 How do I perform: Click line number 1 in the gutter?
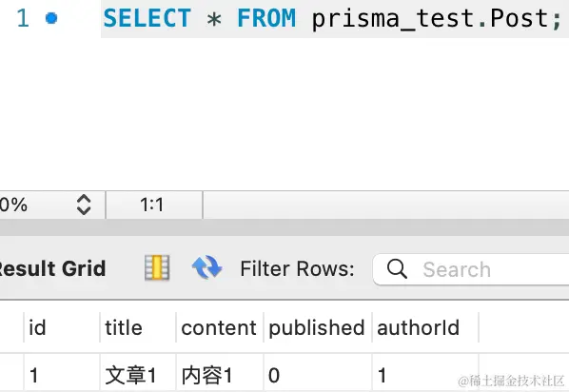tap(23, 18)
